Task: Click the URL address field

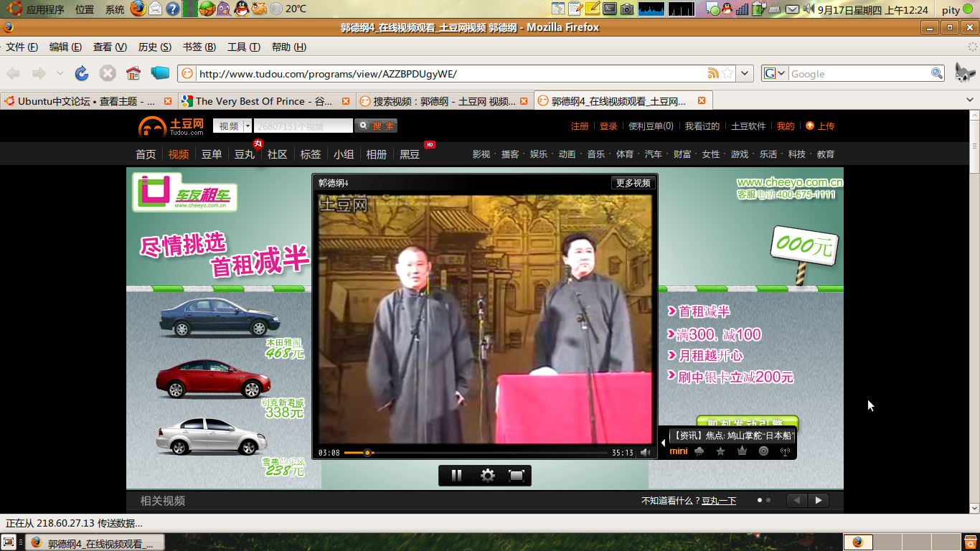Action: (451, 73)
